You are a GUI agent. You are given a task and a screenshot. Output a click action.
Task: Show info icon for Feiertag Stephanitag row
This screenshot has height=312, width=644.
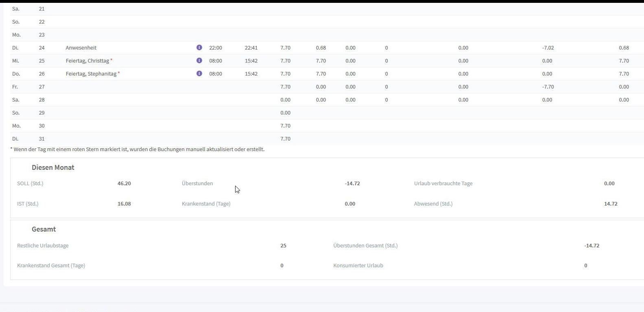pos(199,74)
